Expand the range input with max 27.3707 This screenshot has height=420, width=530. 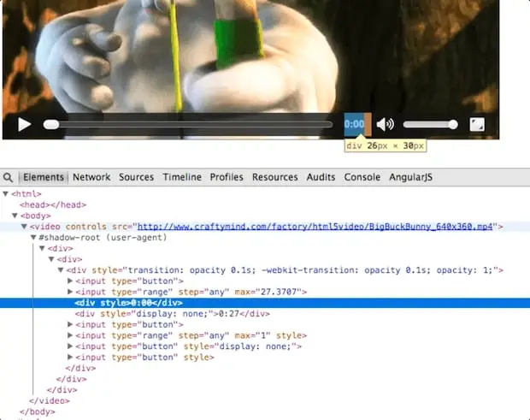(70, 292)
